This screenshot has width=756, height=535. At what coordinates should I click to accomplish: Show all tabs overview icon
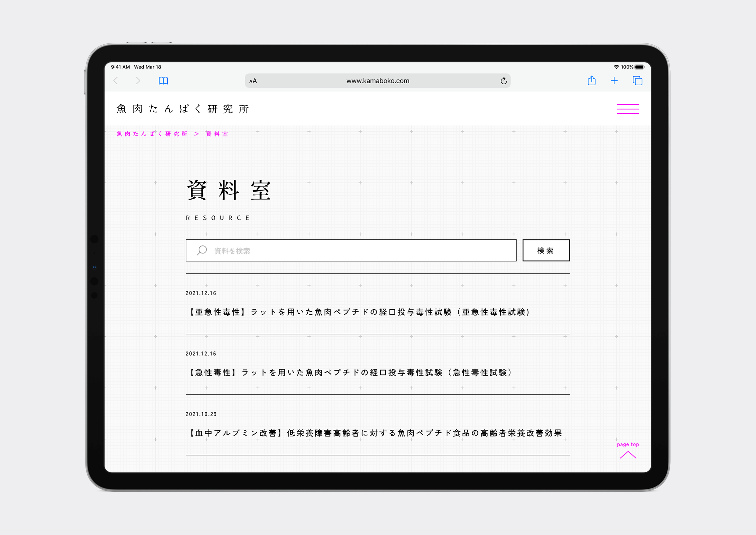[x=637, y=81]
